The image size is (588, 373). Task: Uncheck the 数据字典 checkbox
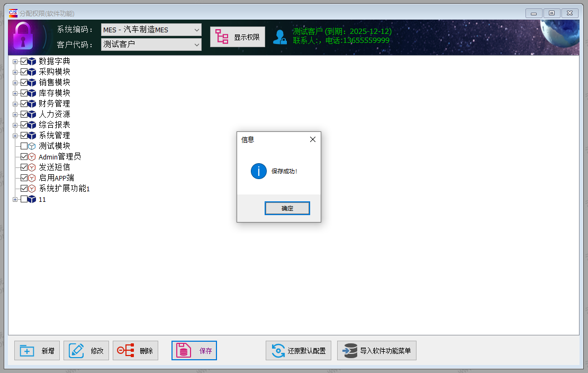tap(24, 61)
